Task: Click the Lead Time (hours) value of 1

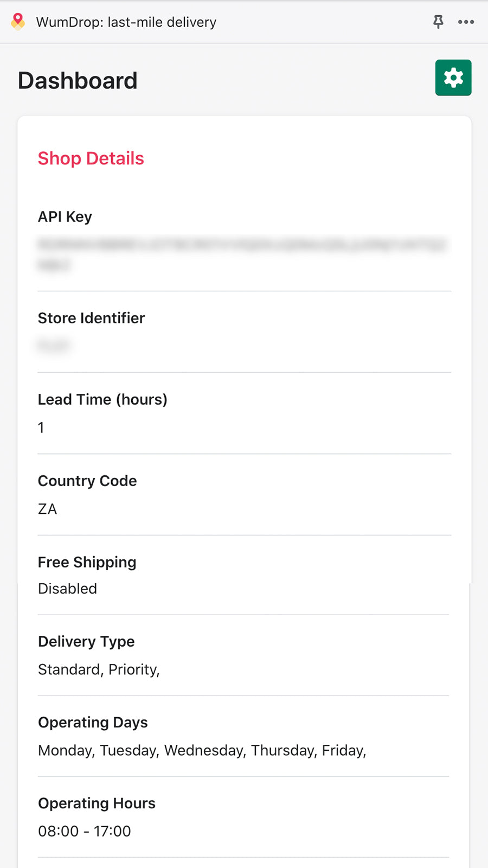Action: (x=41, y=428)
